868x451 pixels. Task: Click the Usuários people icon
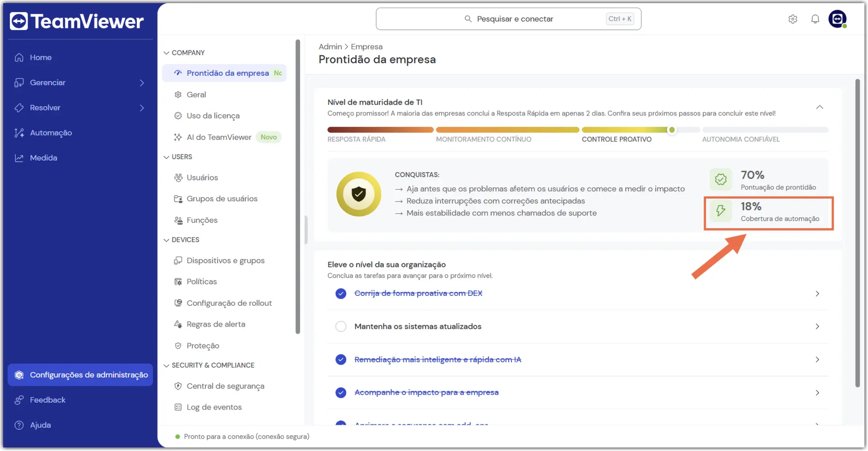[x=178, y=178]
